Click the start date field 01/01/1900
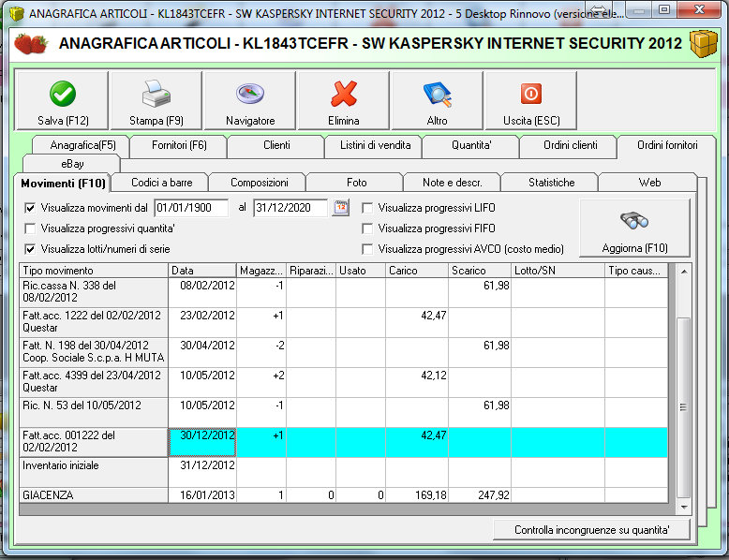Screen dimensions: 729x560 tap(191, 208)
